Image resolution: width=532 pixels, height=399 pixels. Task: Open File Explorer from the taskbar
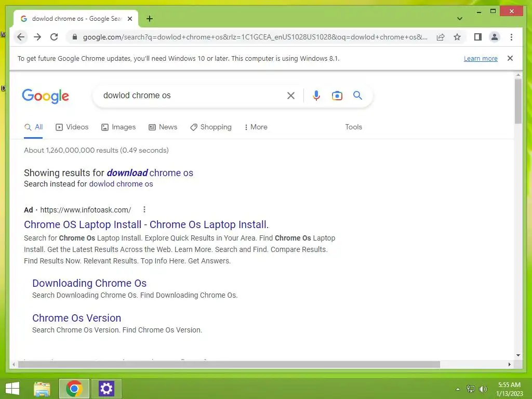tap(42, 389)
